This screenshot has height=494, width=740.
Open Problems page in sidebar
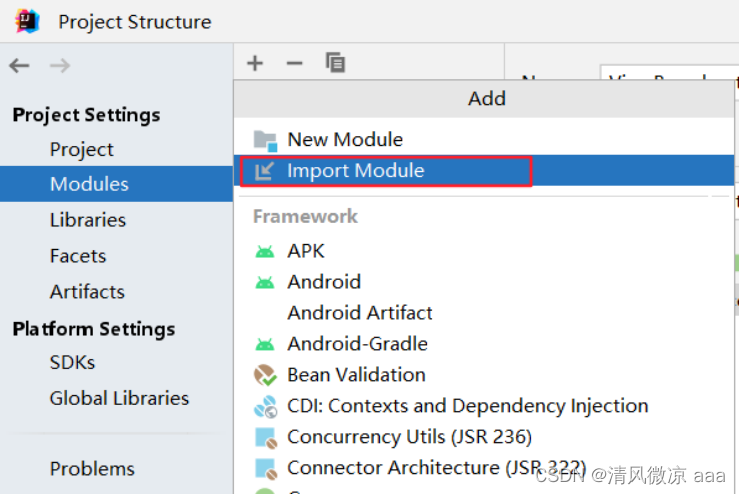116,469
